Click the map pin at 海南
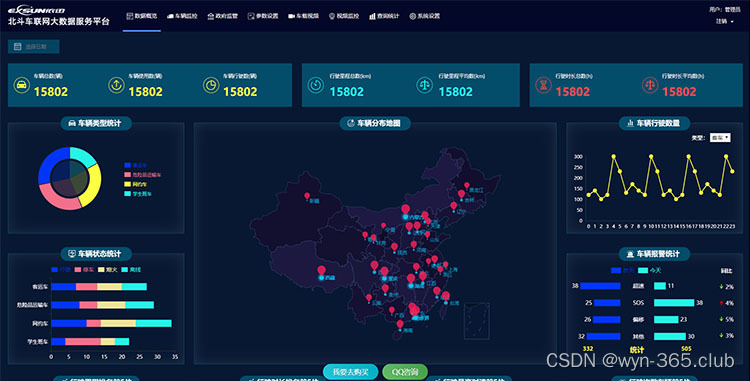Screen dimensions: 750x381 tap(400, 325)
